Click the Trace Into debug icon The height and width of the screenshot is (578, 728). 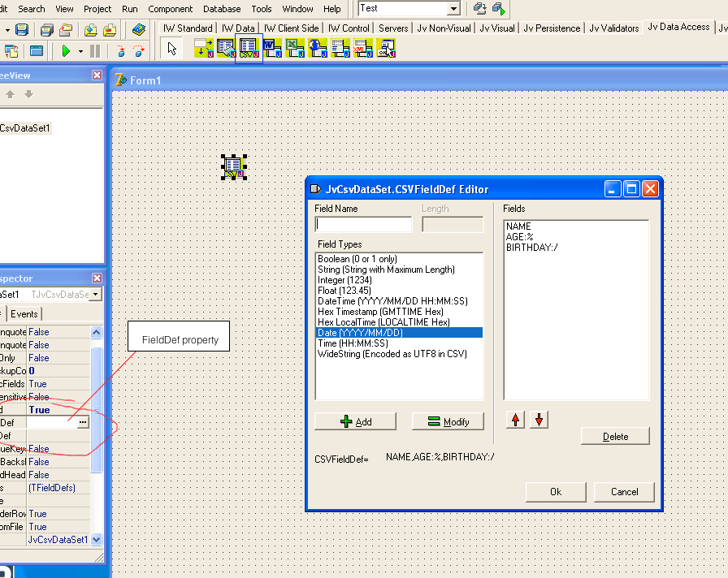121,50
